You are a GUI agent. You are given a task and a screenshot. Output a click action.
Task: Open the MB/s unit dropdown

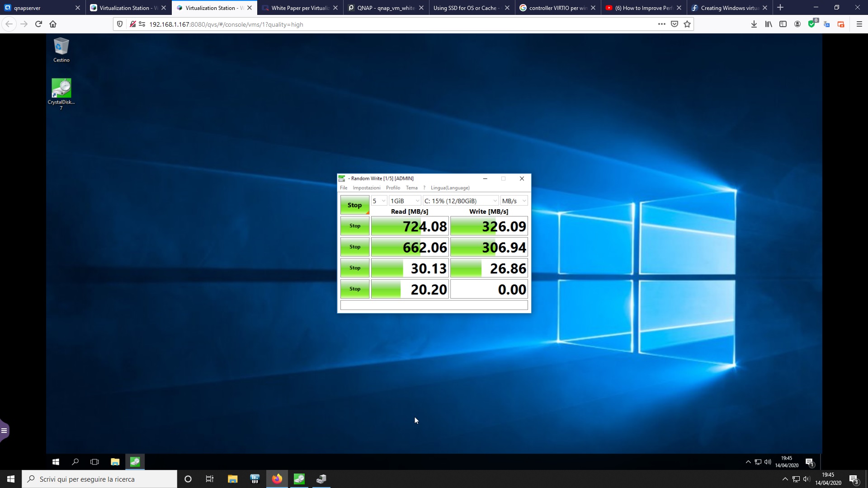[x=514, y=201]
